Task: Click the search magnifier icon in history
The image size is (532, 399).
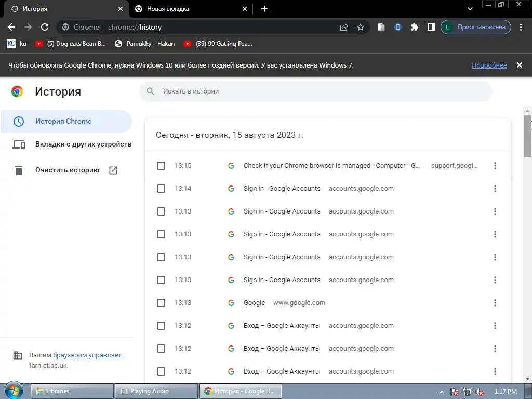Action: [150, 91]
